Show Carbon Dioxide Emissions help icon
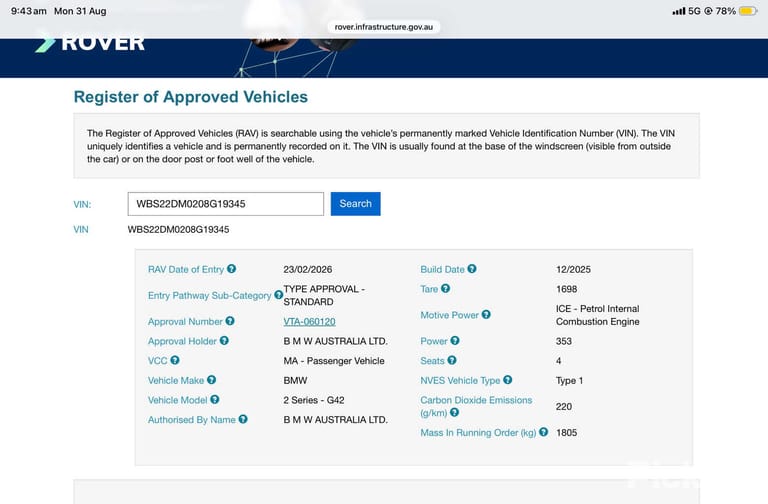768x504 pixels. pyautogui.click(x=455, y=412)
